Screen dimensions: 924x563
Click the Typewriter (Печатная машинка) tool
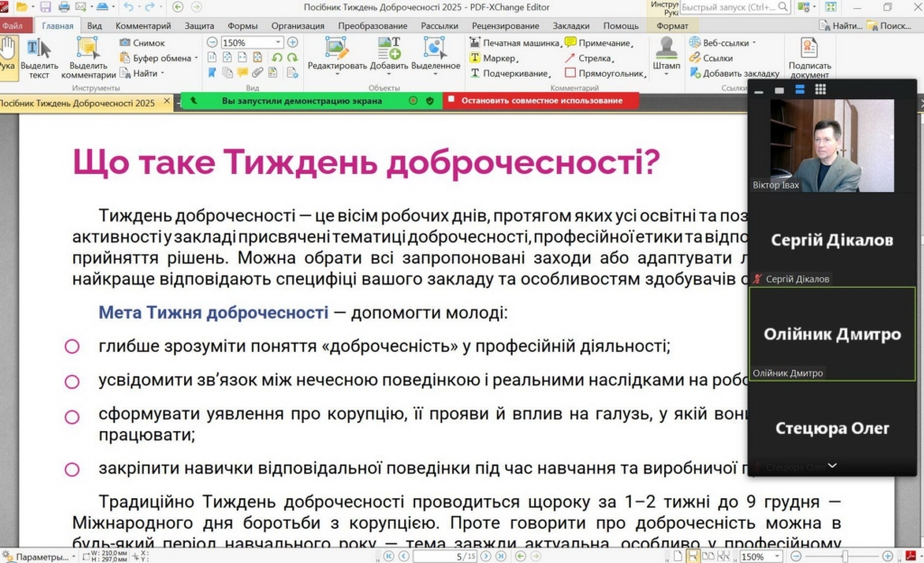(514, 42)
